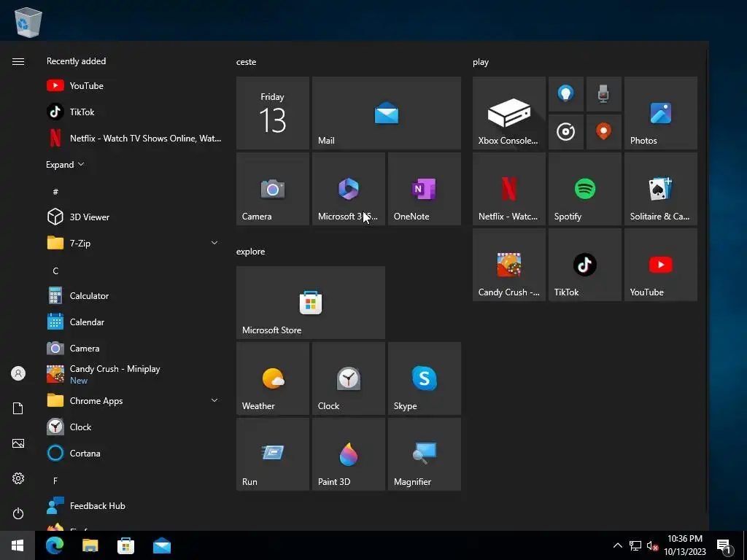Open the TikTok tile in play group
Viewport: 747px width, 560px height.
[585, 265]
